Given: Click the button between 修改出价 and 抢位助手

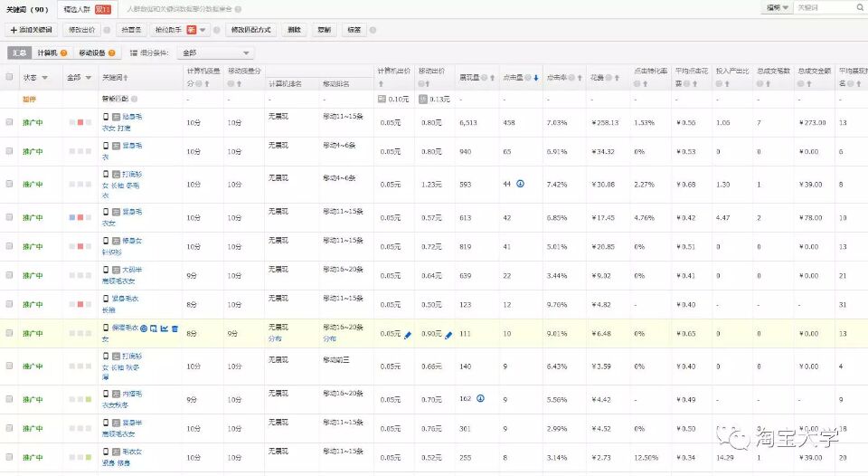Looking at the screenshot, I should tap(131, 30).
